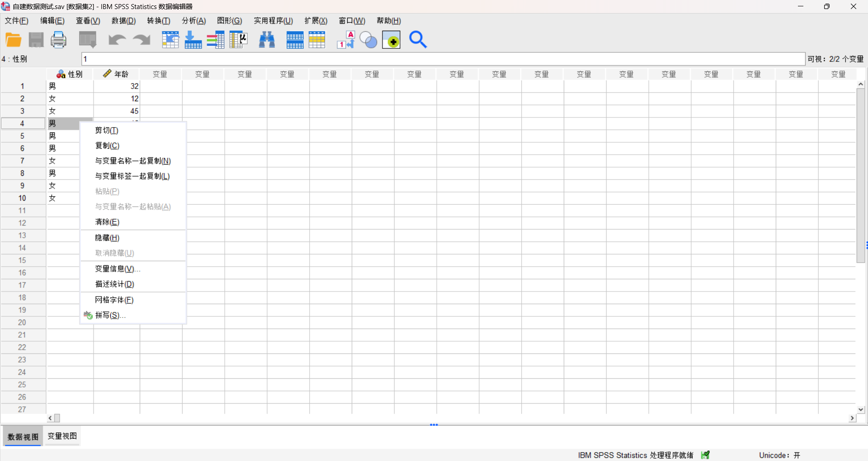Choose 清除(E) from the context menu

coord(133,222)
